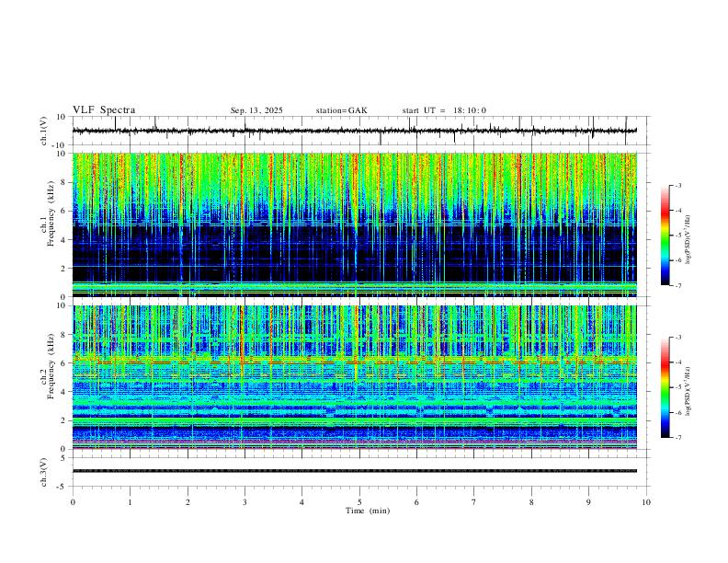Screen dimensions: 728x563
Task: Click the 1 minute tick label on Time axis
Action: click(130, 502)
